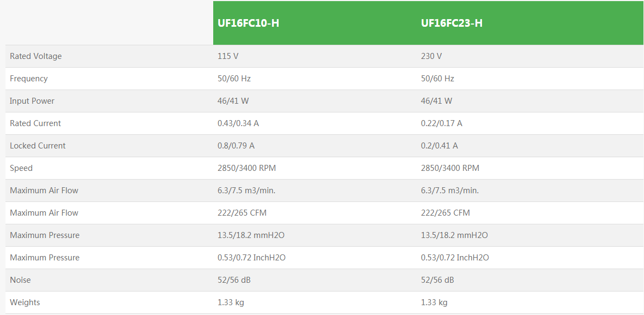
Task: Click the 115 V voltage value
Action: pos(228,56)
